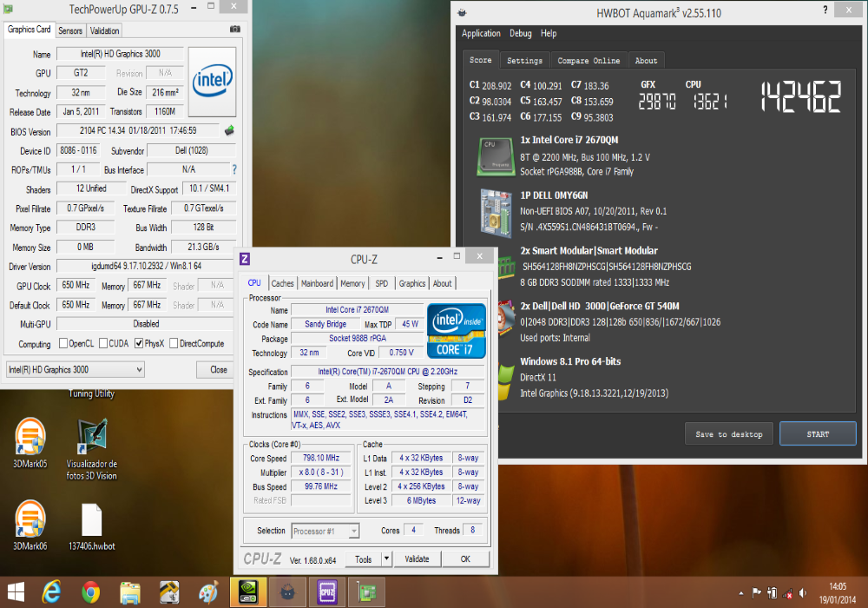Viewport: 868px width, 608px height.
Task: Click the total score 142462
Action: tap(801, 97)
